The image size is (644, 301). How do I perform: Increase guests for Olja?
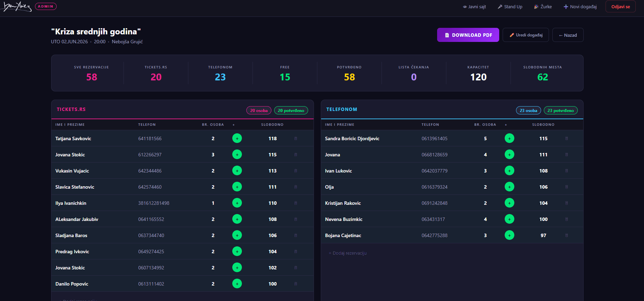pyautogui.click(x=510, y=187)
